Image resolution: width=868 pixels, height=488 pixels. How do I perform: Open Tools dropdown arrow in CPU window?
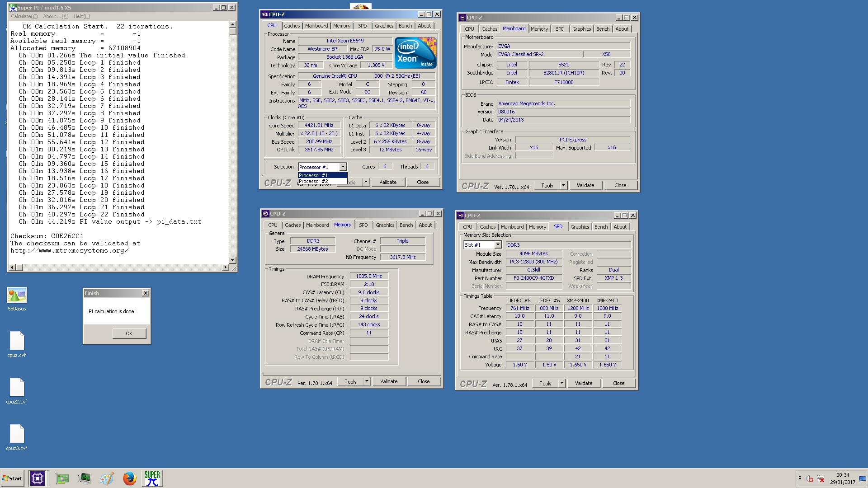pyautogui.click(x=366, y=182)
